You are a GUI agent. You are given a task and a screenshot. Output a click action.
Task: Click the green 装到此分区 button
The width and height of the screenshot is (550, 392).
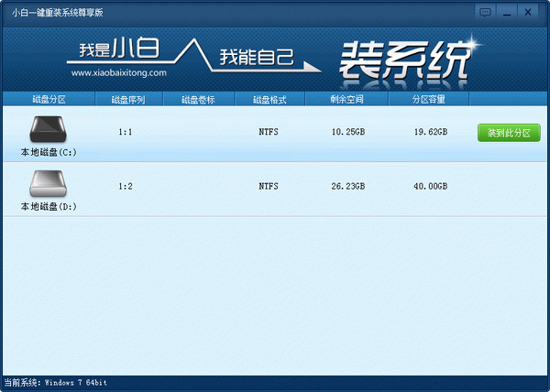(509, 133)
